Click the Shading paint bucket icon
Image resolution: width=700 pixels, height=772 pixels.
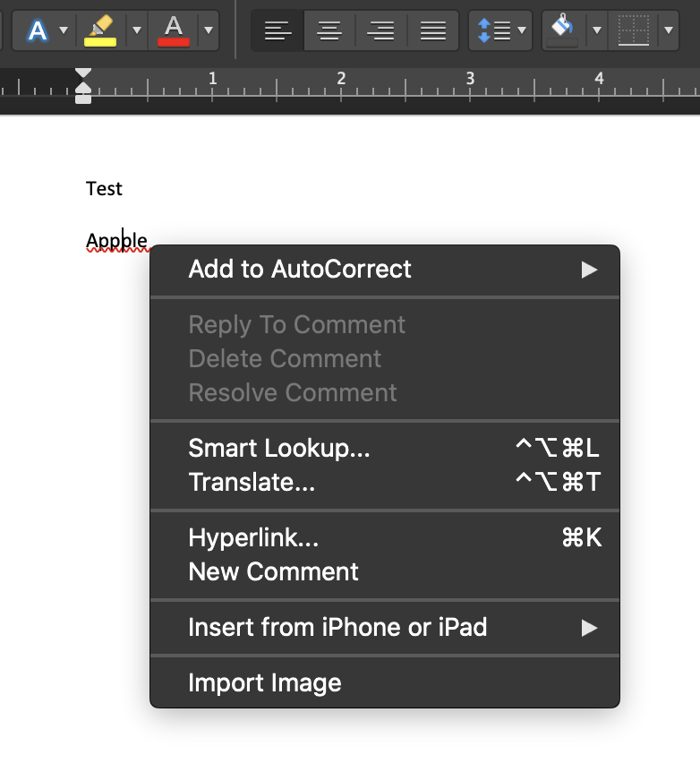pos(563,30)
